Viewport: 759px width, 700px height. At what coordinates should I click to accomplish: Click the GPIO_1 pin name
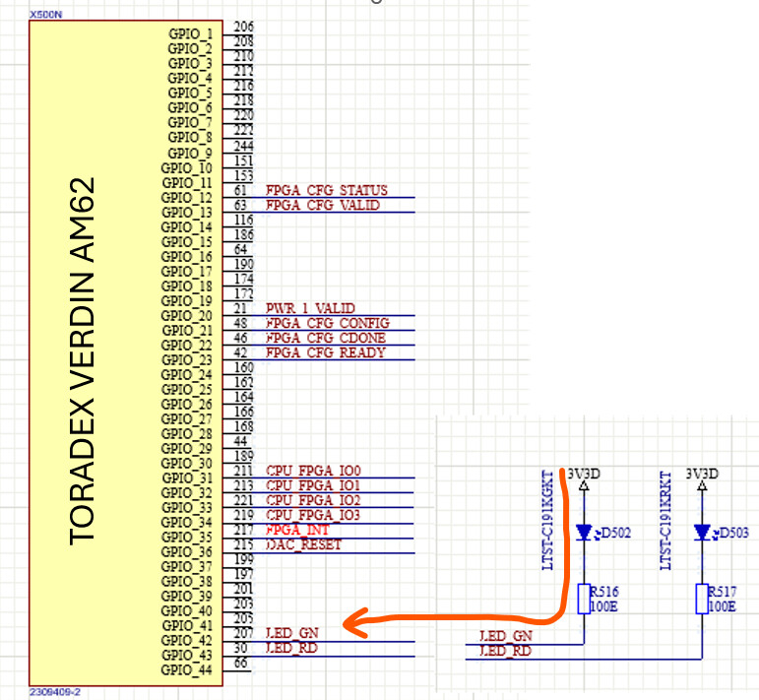(x=189, y=33)
